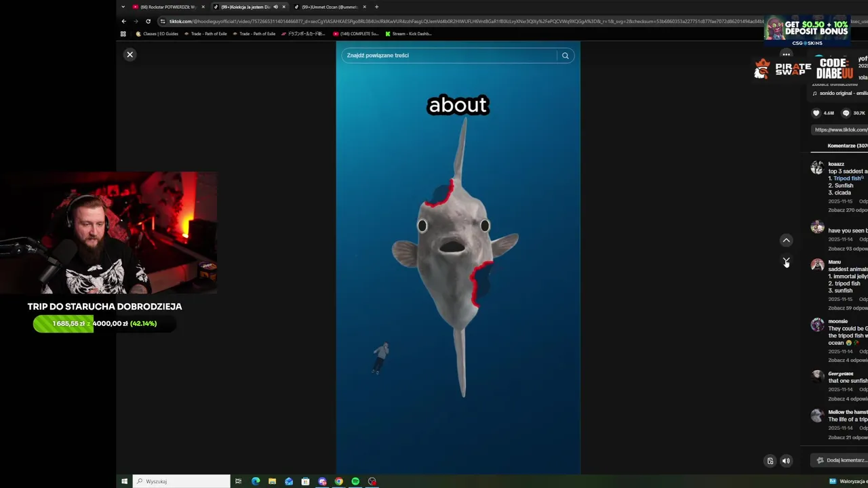
Task: Click the browser forward arrow
Action: coord(136,21)
